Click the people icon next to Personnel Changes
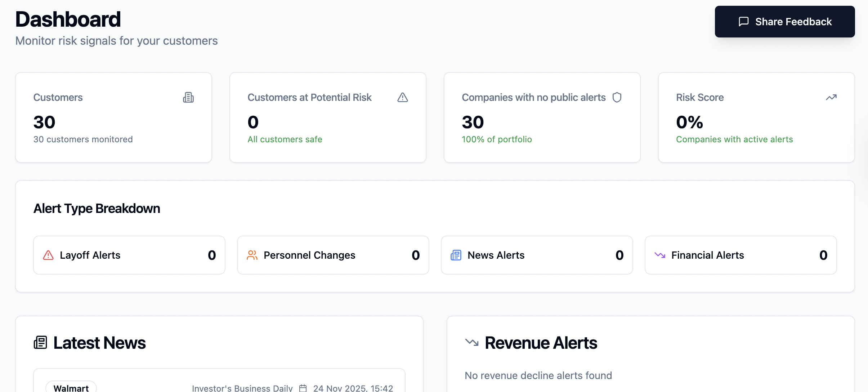This screenshot has width=868, height=392. click(252, 255)
